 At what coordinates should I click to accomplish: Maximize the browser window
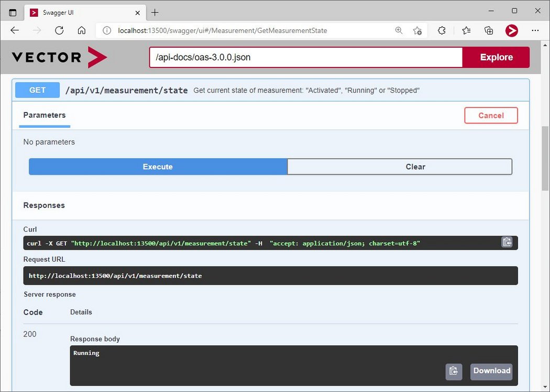(x=514, y=11)
